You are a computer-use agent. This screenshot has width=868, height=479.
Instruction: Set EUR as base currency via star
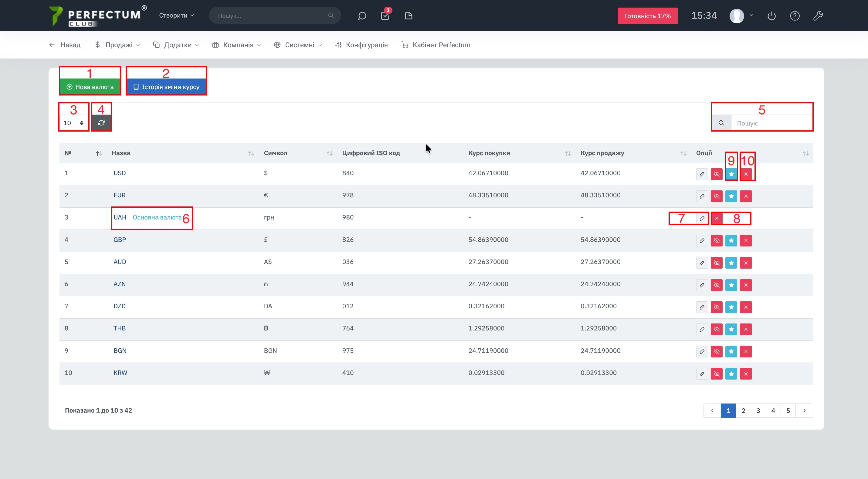[x=731, y=196]
